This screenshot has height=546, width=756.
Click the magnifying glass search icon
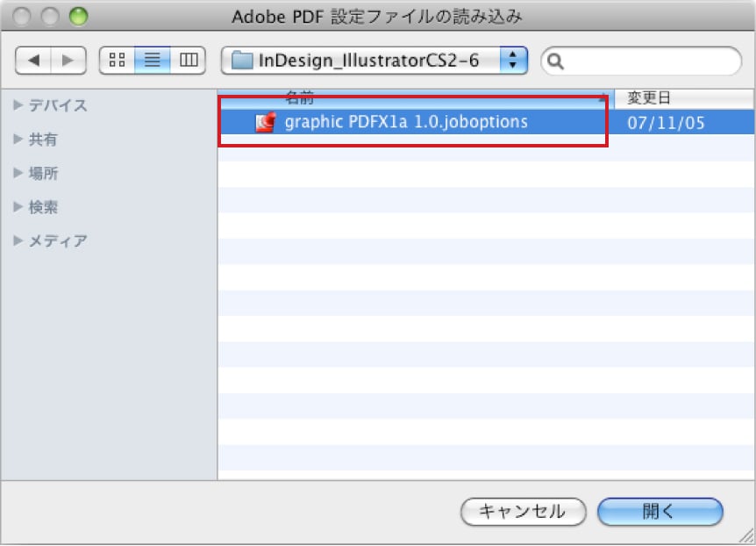click(556, 61)
